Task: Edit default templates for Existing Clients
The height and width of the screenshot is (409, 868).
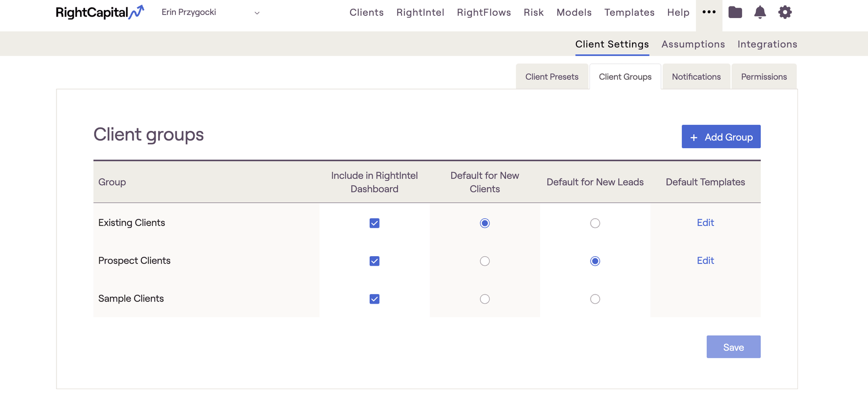Action: tap(705, 223)
